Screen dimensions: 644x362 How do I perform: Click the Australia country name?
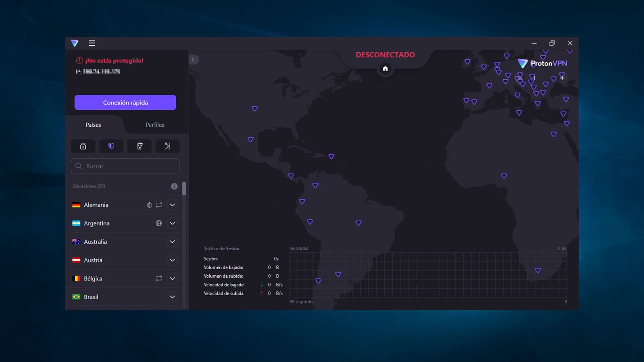coord(95,242)
